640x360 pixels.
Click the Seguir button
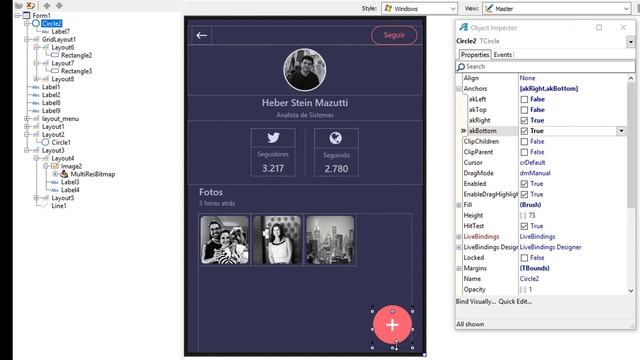(394, 35)
